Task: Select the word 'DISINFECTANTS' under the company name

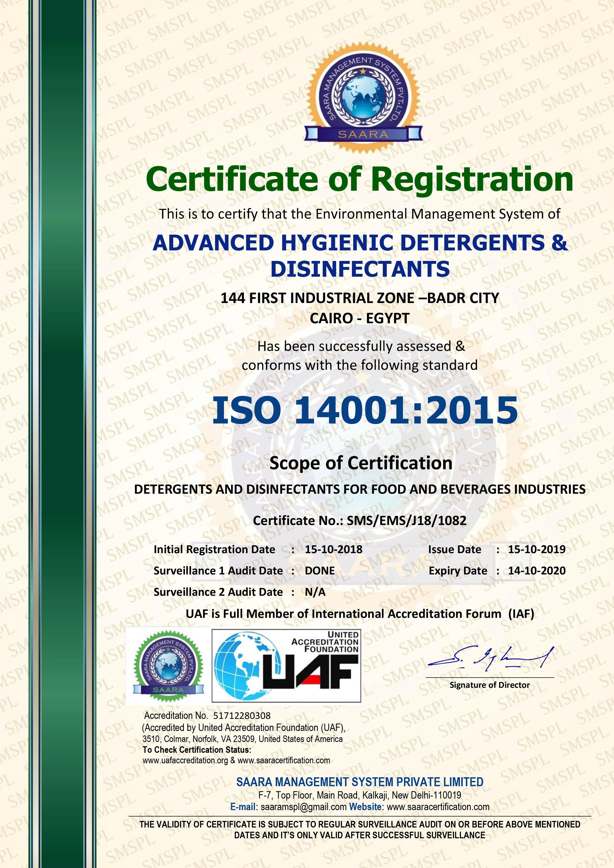Action: [x=360, y=269]
